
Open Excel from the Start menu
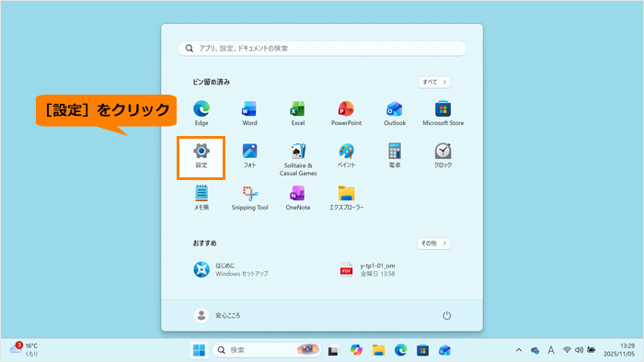pyautogui.click(x=298, y=113)
